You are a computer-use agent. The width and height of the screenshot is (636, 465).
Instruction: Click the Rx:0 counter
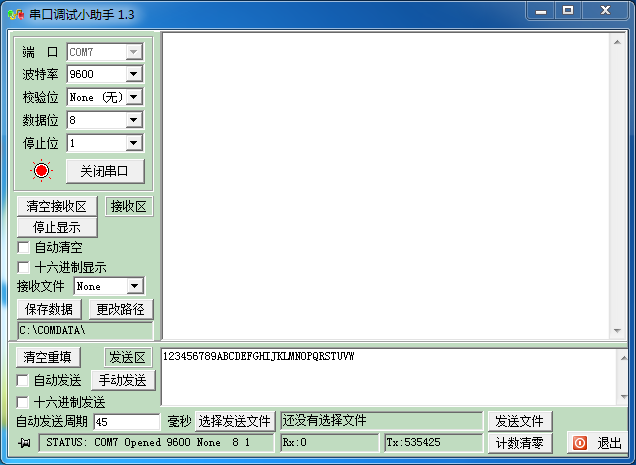pyautogui.click(x=330, y=442)
